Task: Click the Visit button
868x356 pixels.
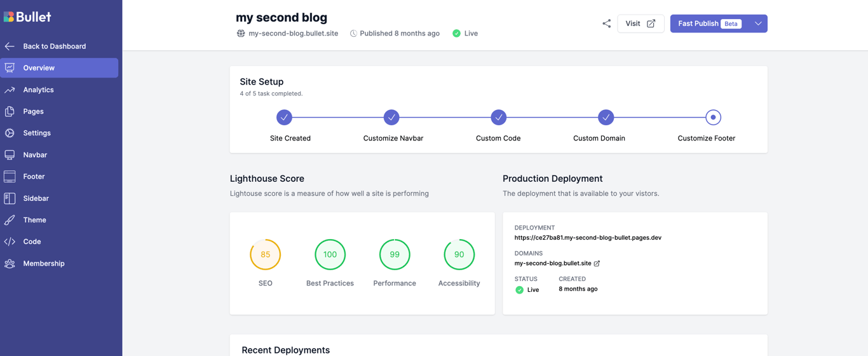Action: [641, 24]
